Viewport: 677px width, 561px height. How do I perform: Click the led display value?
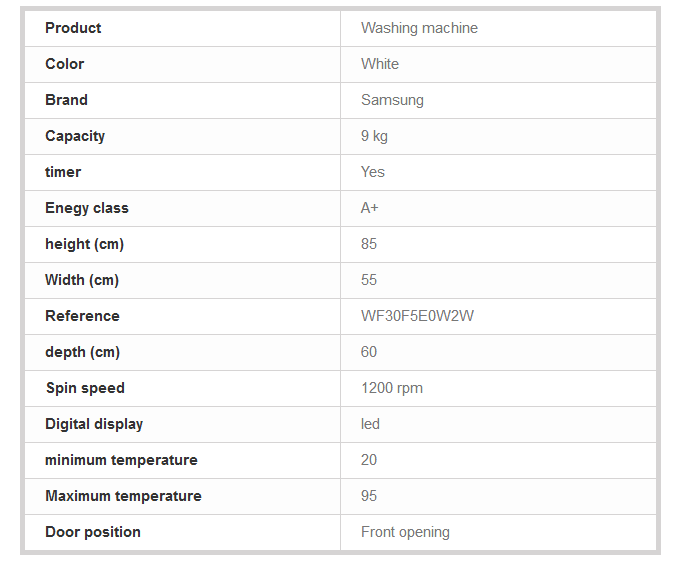tap(370, 424)
